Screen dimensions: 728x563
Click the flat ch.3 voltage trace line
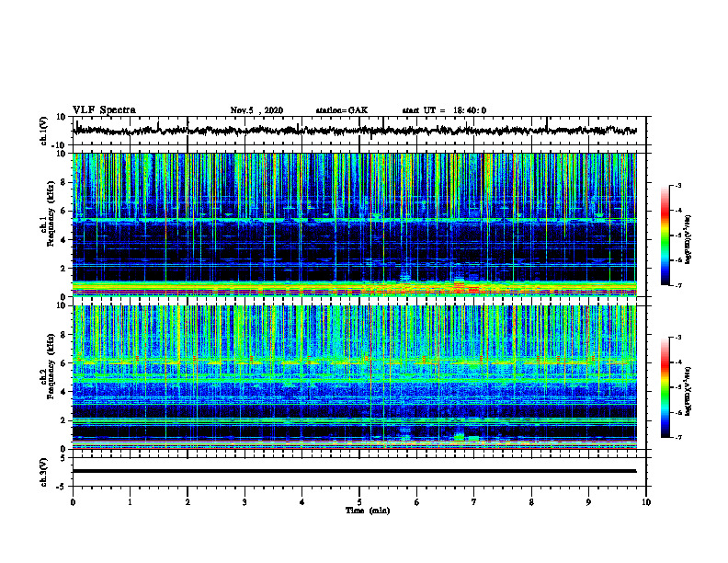click(354, 471)
